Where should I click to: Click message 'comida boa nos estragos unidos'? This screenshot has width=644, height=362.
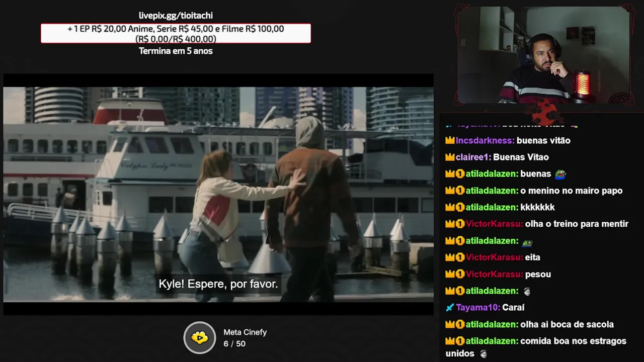point(536,347)
